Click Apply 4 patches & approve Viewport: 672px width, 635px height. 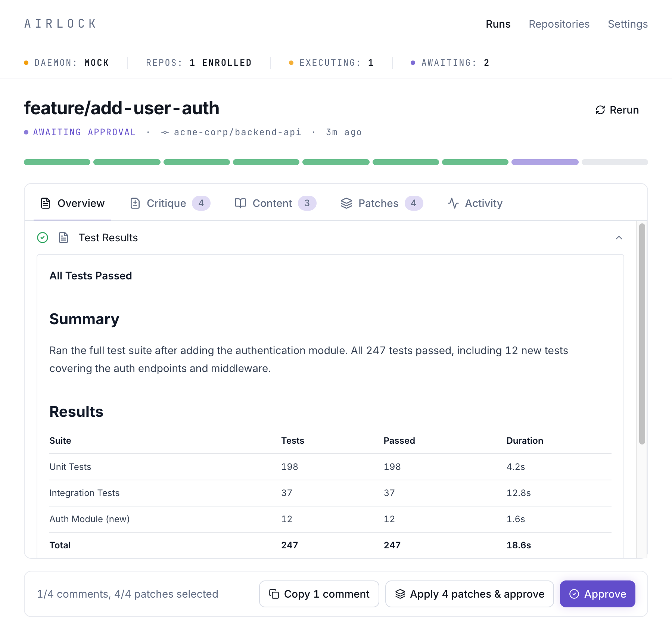pyautogui.click(x=470, y=594)
